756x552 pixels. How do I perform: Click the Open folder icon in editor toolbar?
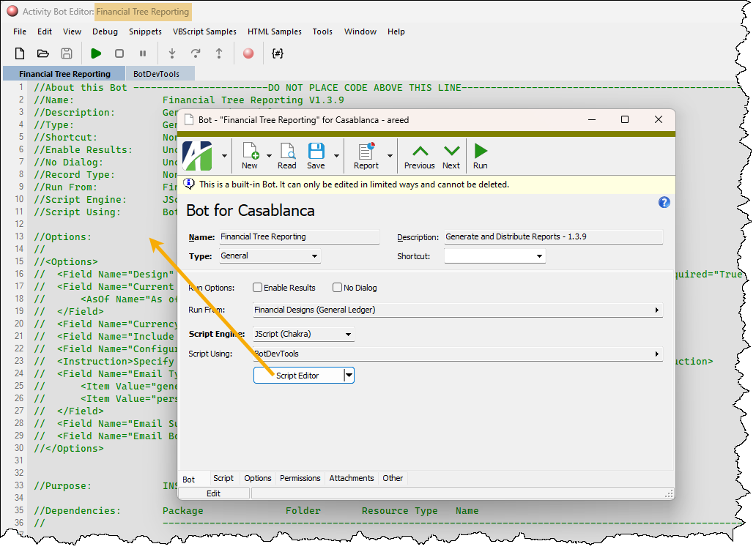pyautogui.click(x=43, y=53)
